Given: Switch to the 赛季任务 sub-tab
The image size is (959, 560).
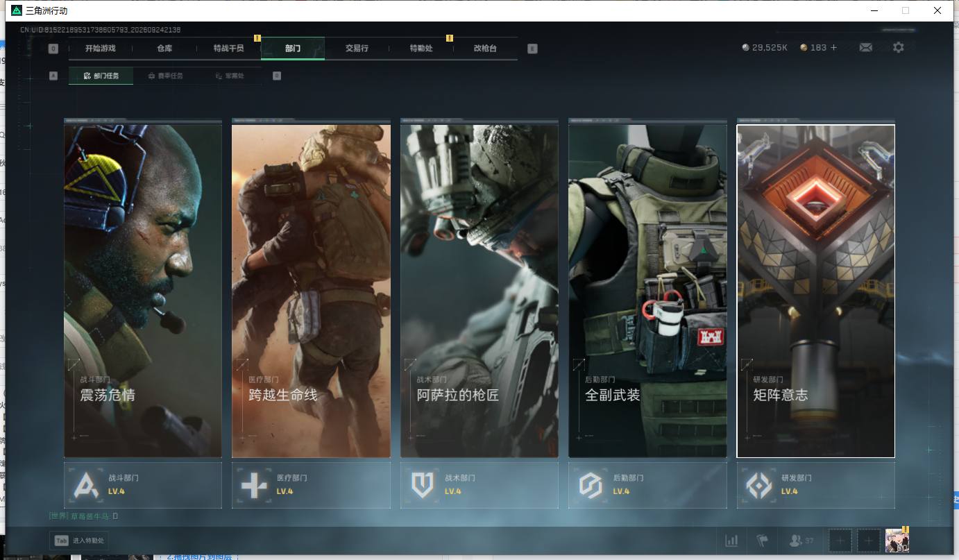Looking at the screenshot, I should pyautogui.click(x=165, y=76).
